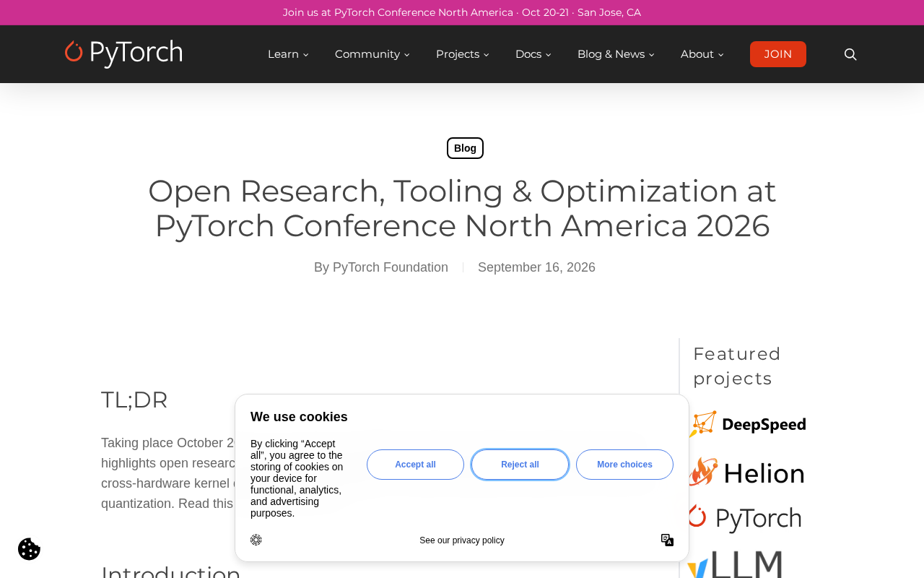See our privacy policy link
The image size is (924, 578).
coord(462,540)
